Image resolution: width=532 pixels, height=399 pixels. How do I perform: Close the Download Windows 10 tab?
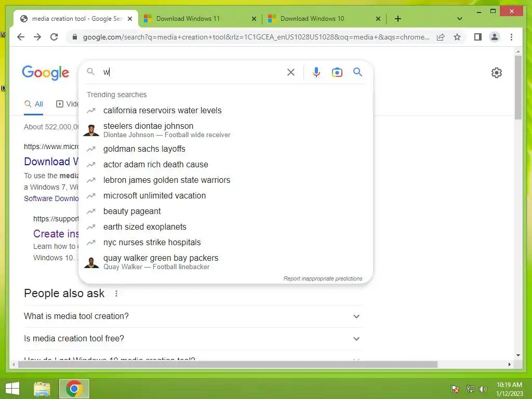[x=378, y=19]
